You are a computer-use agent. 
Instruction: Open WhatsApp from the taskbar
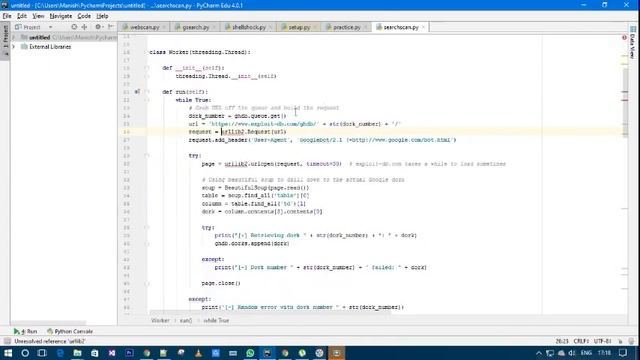click(x=250, y=353)
